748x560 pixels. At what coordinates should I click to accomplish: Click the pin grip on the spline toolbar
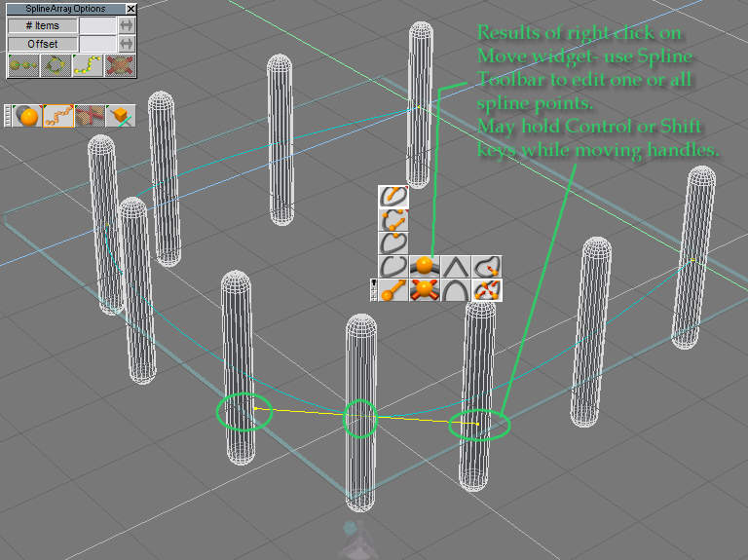[x=374, y=289]
